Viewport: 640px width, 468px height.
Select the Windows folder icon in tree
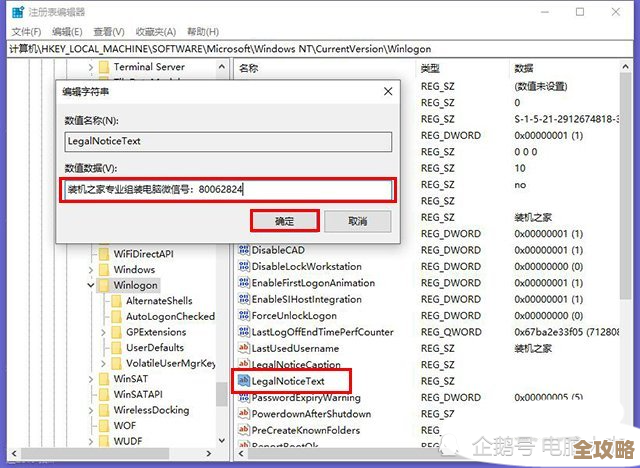(104, 269)
